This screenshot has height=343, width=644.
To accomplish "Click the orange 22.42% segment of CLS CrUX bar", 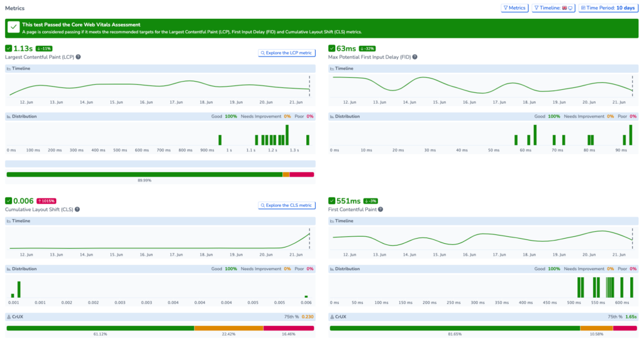I will (x=229, y=328).
